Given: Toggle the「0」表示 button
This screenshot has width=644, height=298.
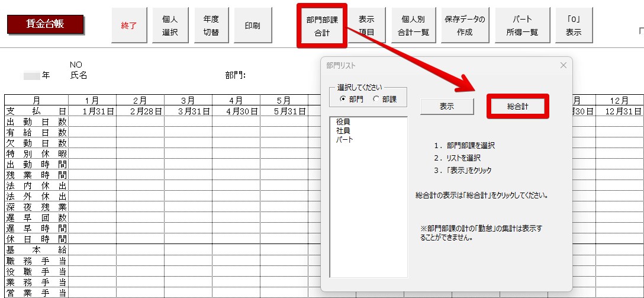Looking at the screenshot, I should [573, 26].
